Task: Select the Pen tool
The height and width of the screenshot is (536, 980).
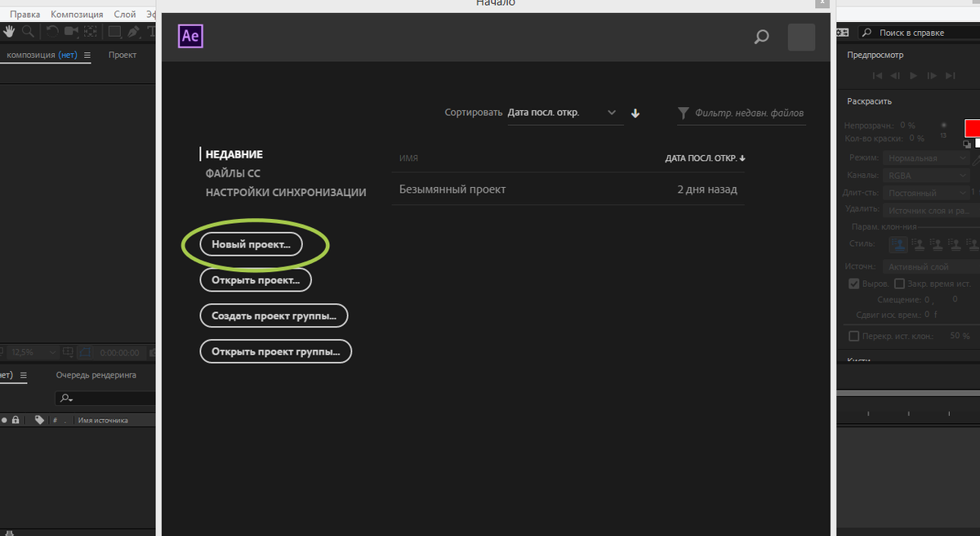Action: (x=132, y=31)
